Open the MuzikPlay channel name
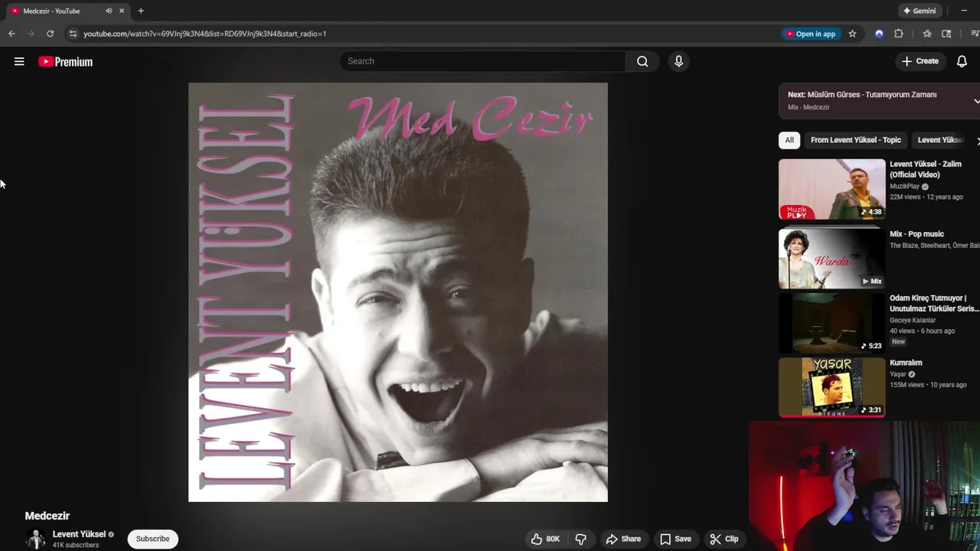Viewport: 980px width, 551px height. pos(904,187)
